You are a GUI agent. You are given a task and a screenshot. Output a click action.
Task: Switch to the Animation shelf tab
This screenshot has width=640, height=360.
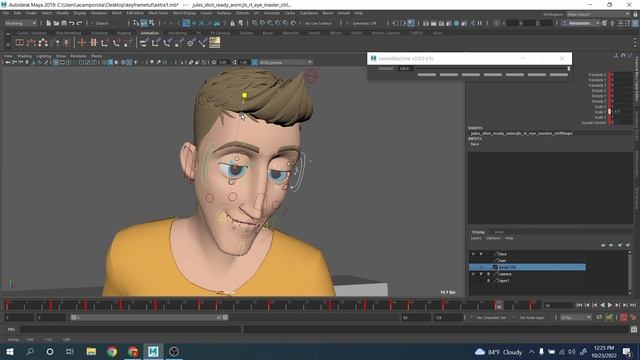point(149,33)
